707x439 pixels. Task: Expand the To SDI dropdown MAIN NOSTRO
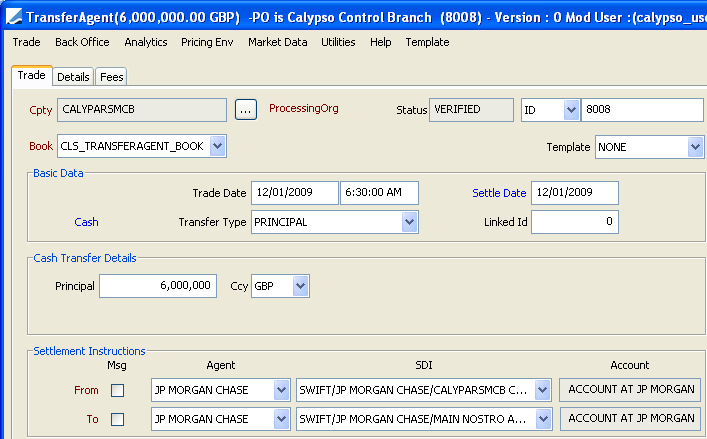click(543, 419)
